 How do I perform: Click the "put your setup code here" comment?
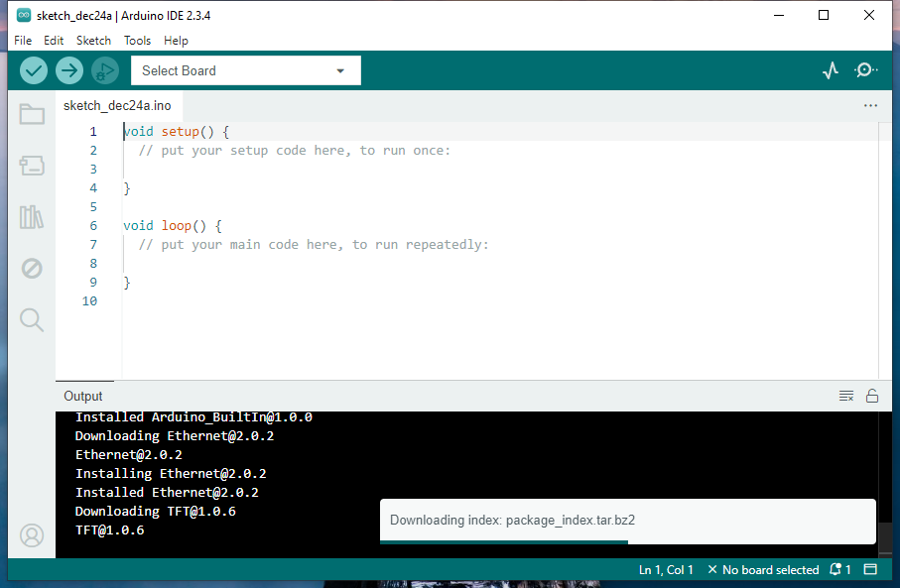295,151
